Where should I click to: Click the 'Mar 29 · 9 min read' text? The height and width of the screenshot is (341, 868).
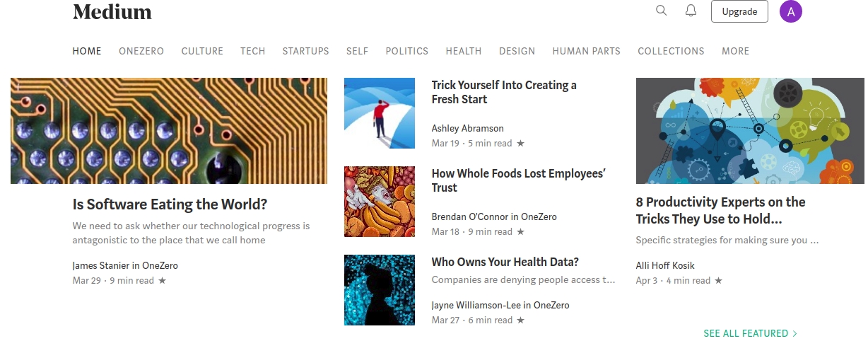[113, 281]
